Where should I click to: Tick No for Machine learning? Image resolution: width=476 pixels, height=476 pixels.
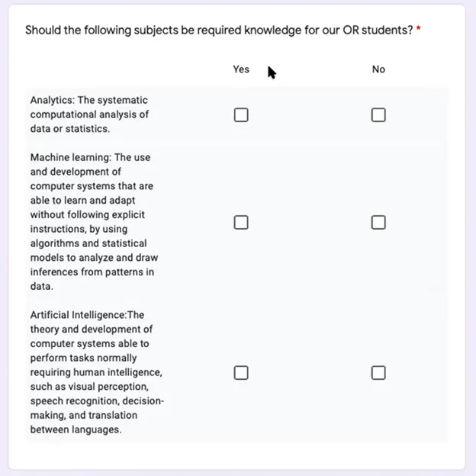click(378, 223)
